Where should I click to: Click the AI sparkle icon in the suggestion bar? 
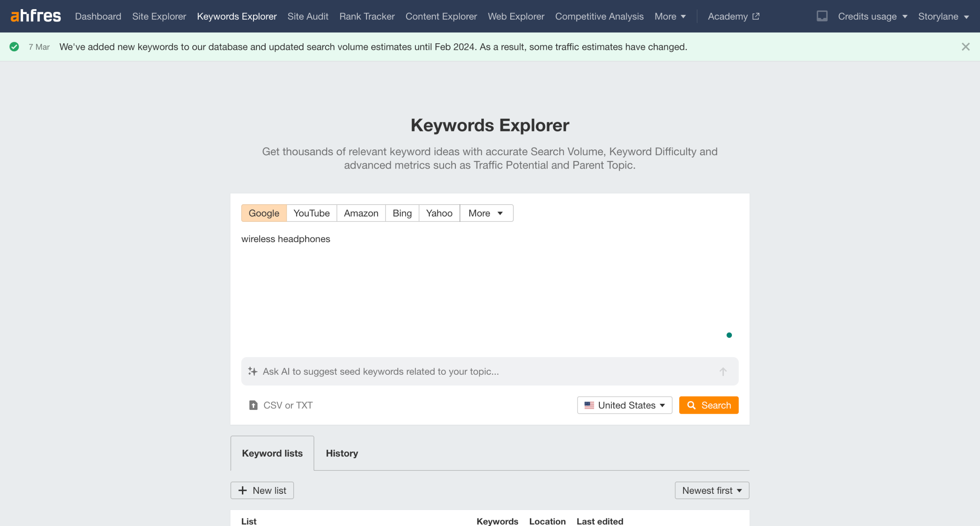253,371
